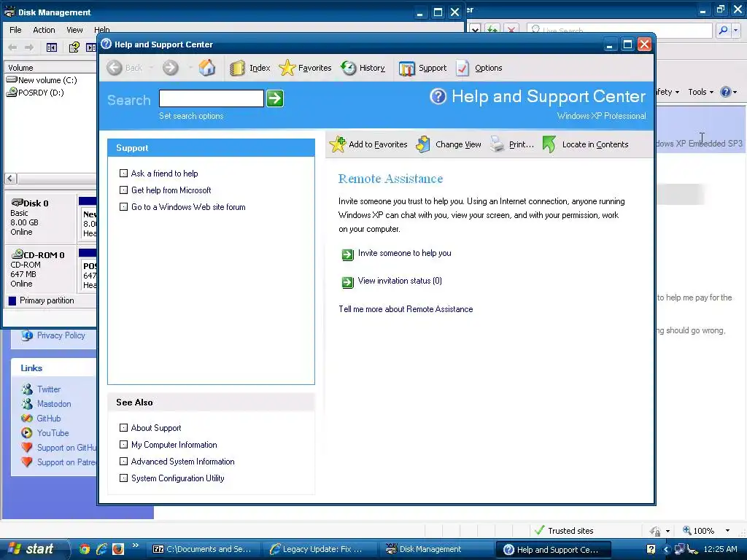Launch Chrome from quick launch bar

(x=85, y=549)
